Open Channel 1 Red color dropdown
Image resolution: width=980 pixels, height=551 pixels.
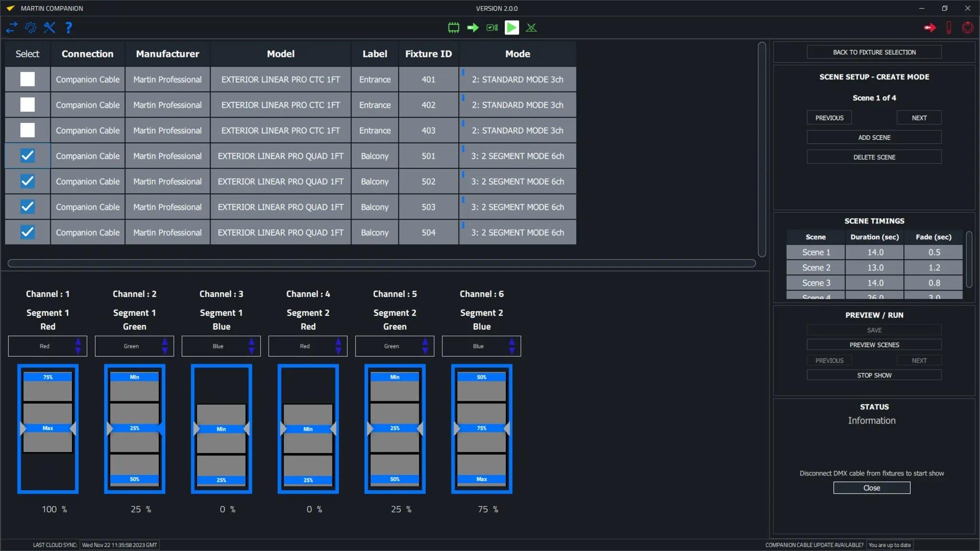(x=47, y=346)
